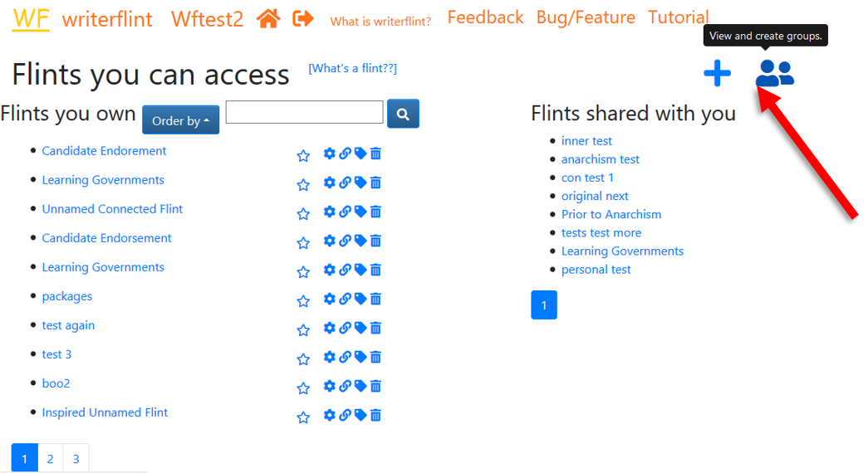Image resolution: width=868 pixels, height=473 pixels.
Task: Open the Tutorial menu item
Action: click(x=678, y=17)
